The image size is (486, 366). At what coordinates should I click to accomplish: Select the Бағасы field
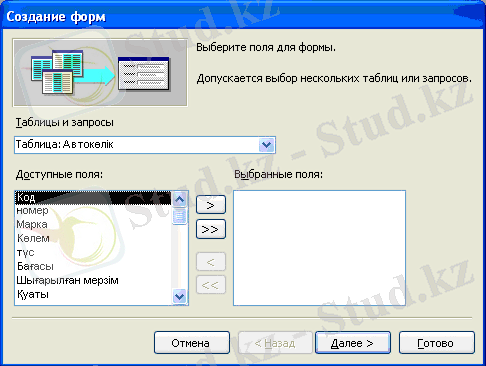click(93, 266)
